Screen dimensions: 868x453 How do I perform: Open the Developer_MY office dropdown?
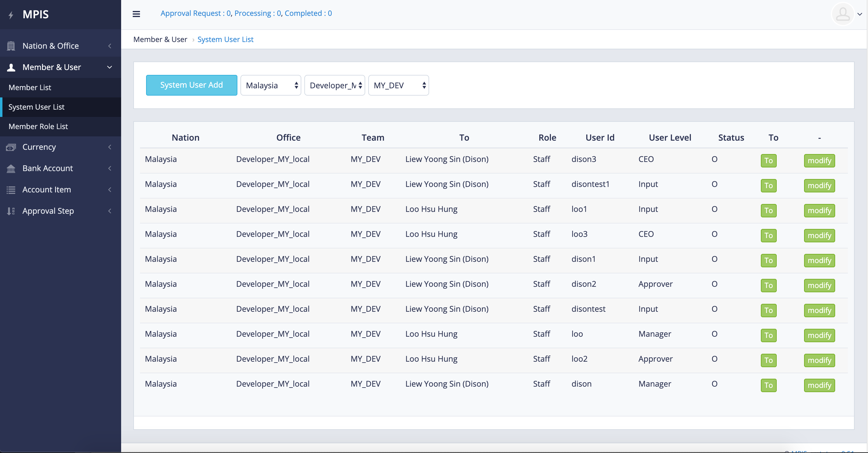tap(334, 85)
